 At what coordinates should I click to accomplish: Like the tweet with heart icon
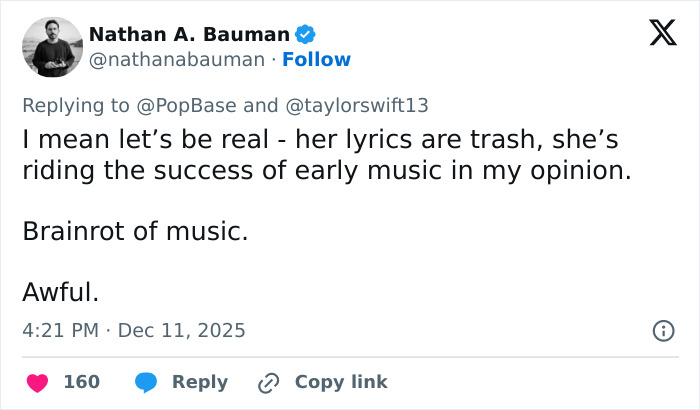coord(37,382)
